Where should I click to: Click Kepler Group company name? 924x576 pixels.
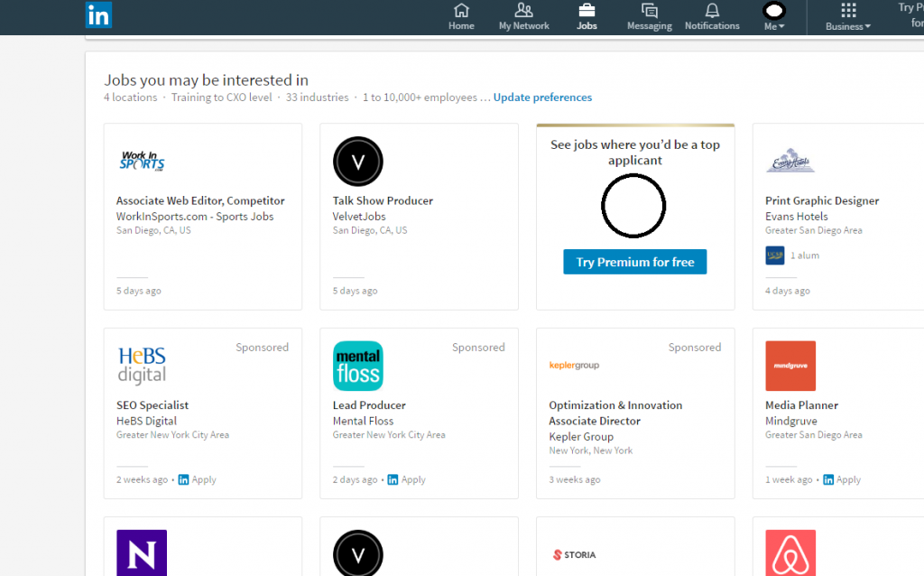point(581,437)
